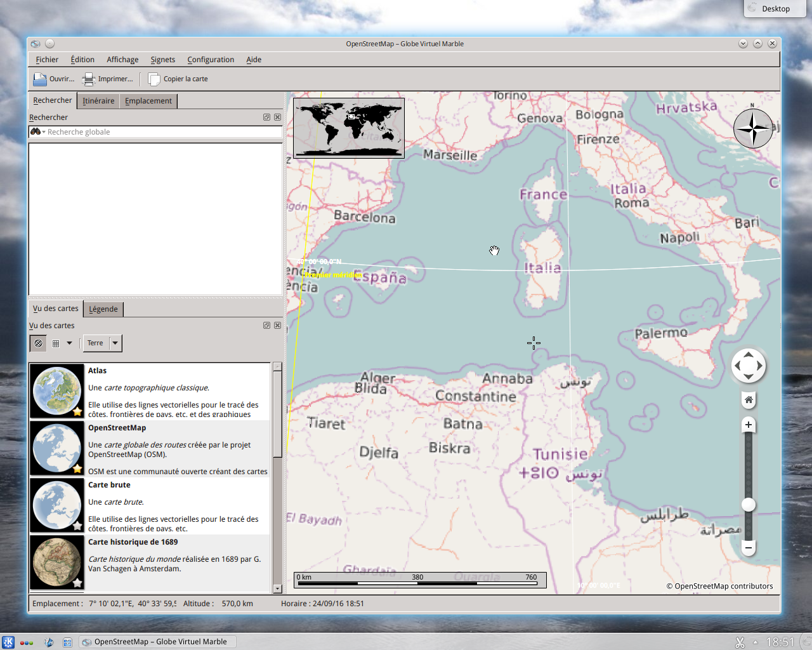Select the Carte historique de 1689 thumbnail
The height and width of the screenshot is (650, 812).
57,562
